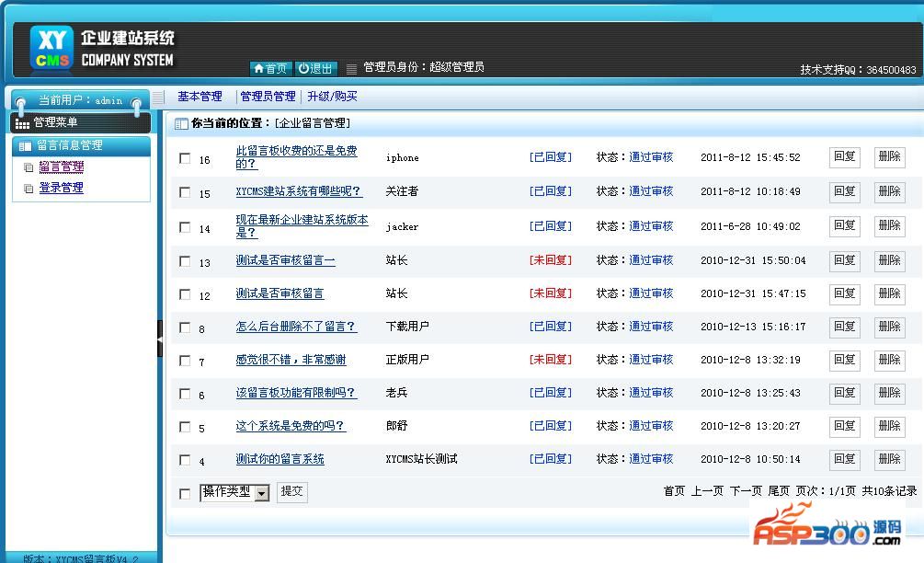Click 通过审核 status for message 13
This screenshot has height=563, width=924.
point(651,260)
